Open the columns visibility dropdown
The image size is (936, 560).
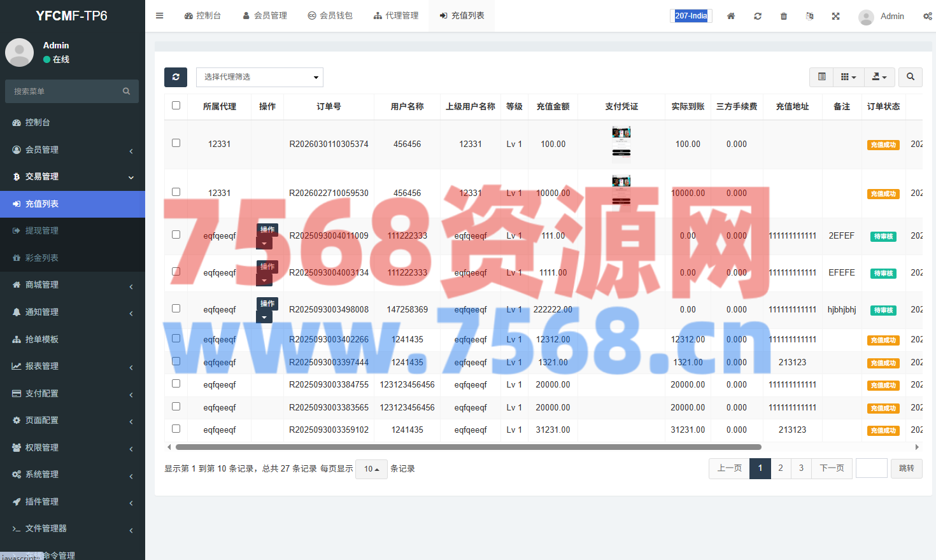pos(848,77)
